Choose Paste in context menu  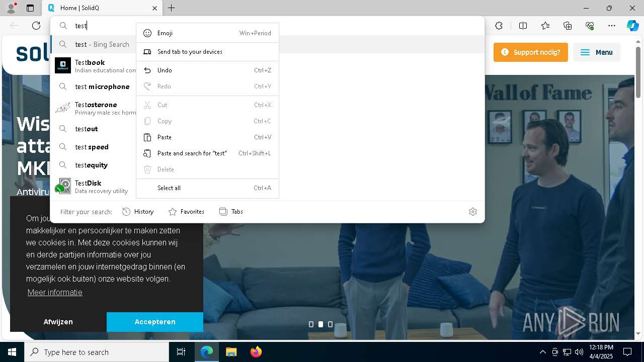[207, 137]
